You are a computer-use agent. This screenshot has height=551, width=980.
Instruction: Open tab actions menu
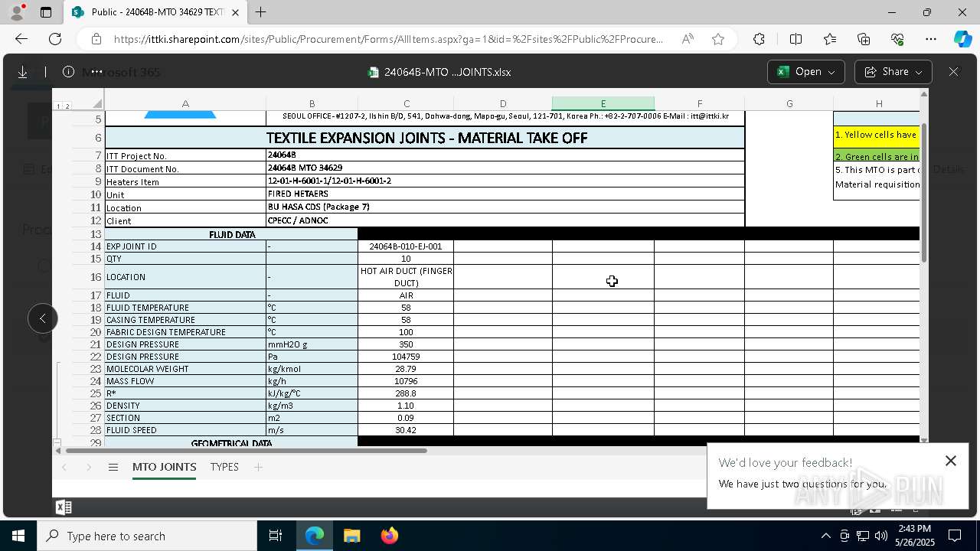[46, 12]
